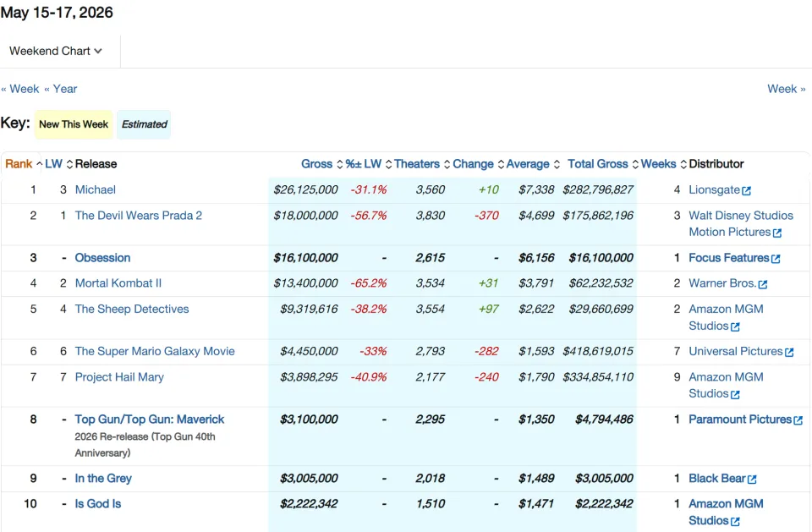Click the Estimated key label
812x532 pixels.
pos(144,124)
